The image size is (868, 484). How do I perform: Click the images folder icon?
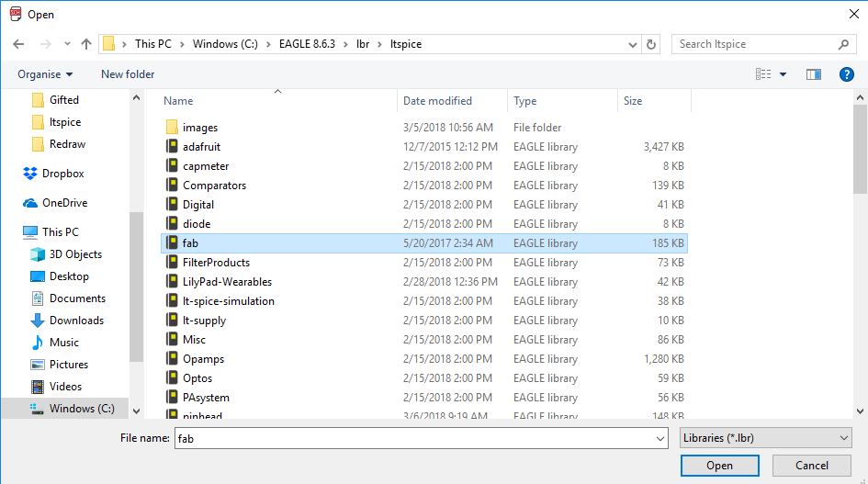(172, 128)
